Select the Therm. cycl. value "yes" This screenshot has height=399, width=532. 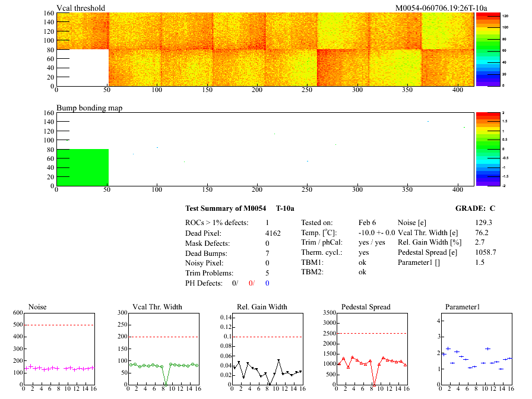coord(364,252)
